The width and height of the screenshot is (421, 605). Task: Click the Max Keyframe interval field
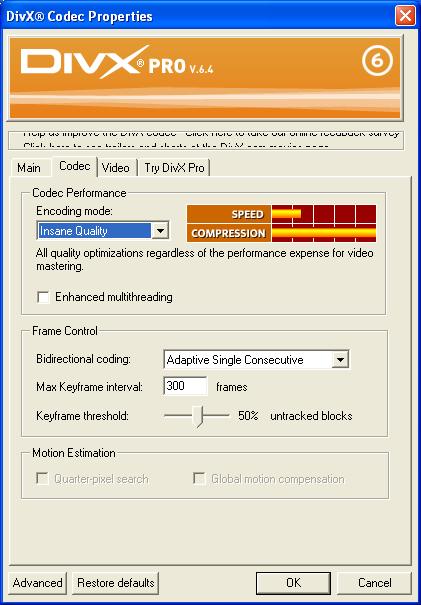tap(186, 386)
